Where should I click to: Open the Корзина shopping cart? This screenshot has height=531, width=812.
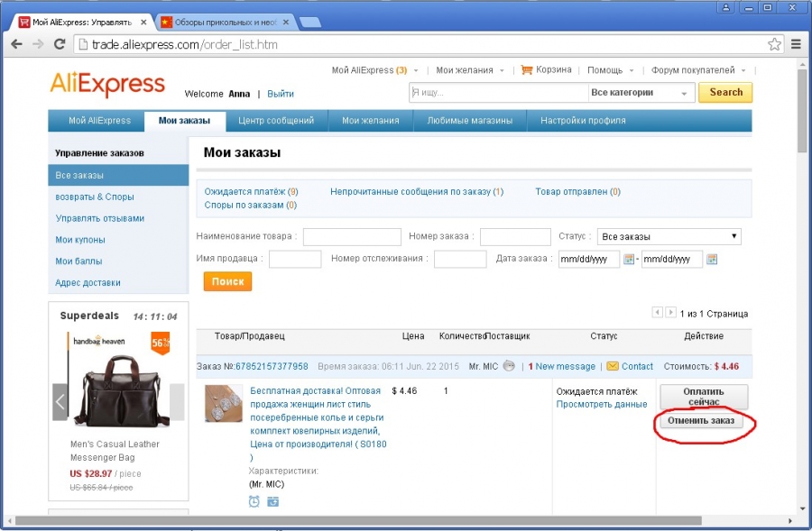(x=547, y=70)
